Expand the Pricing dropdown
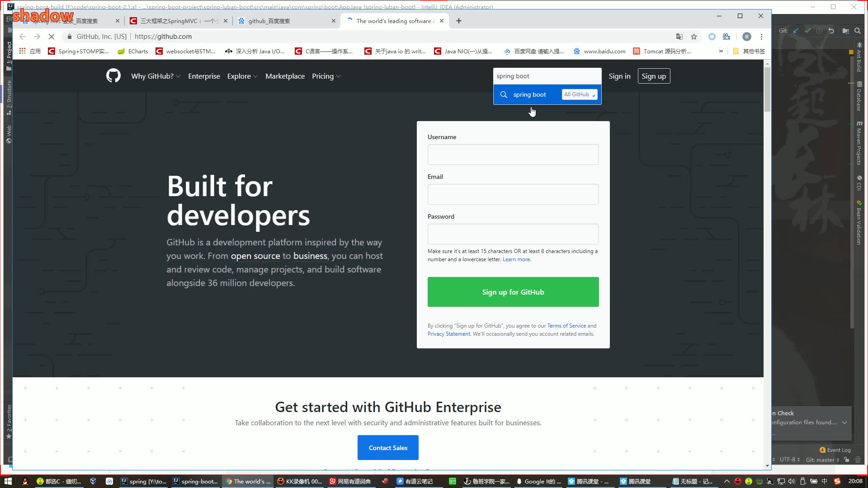 coord(326,76)
